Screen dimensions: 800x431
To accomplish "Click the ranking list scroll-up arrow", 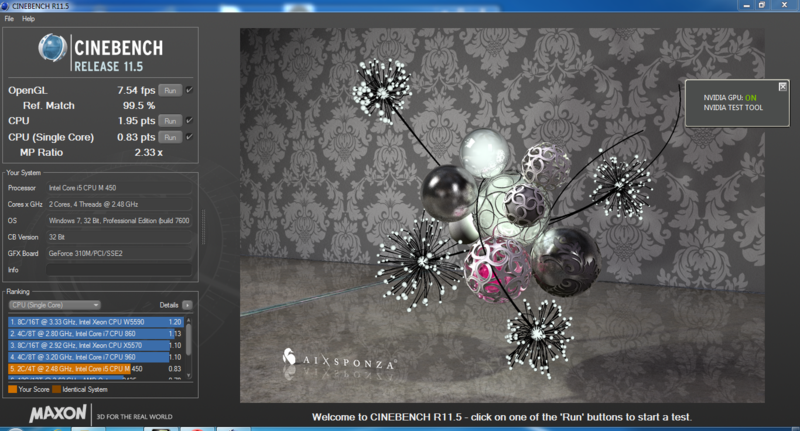I will pos(189,320).
